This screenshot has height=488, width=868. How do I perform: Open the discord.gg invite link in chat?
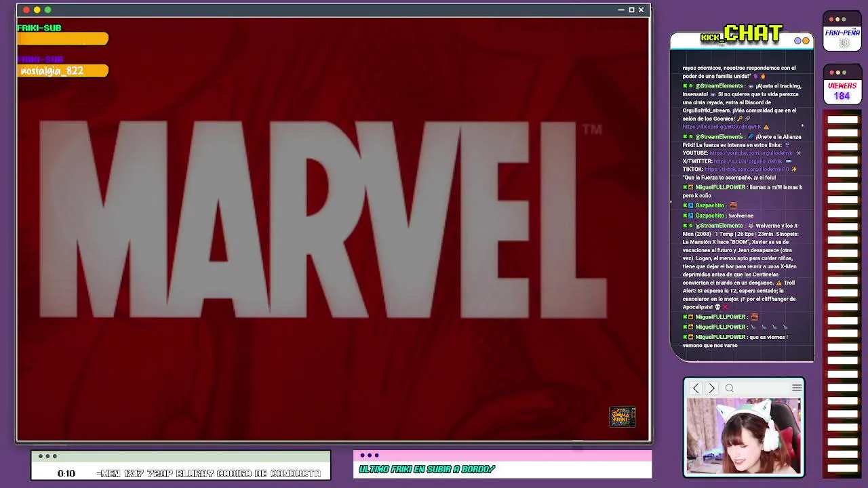pyautogui.click(x=722, y=127)
